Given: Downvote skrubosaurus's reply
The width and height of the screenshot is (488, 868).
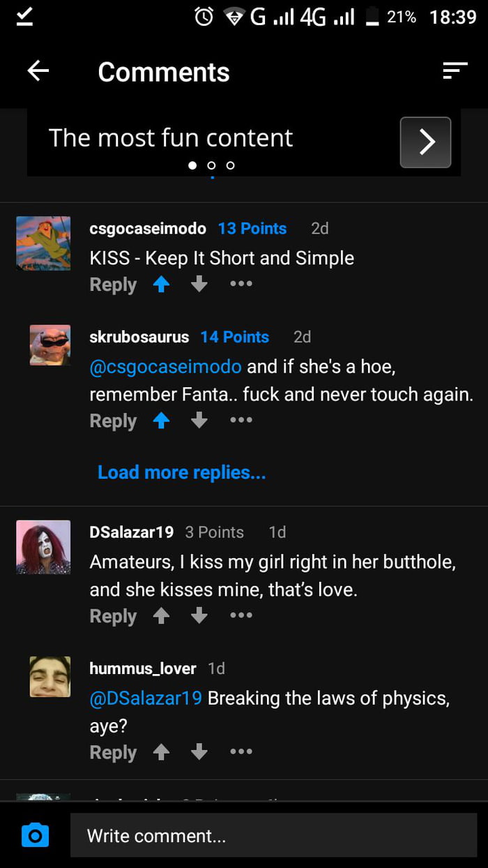Looking at the screenshot, I should 199,421.
